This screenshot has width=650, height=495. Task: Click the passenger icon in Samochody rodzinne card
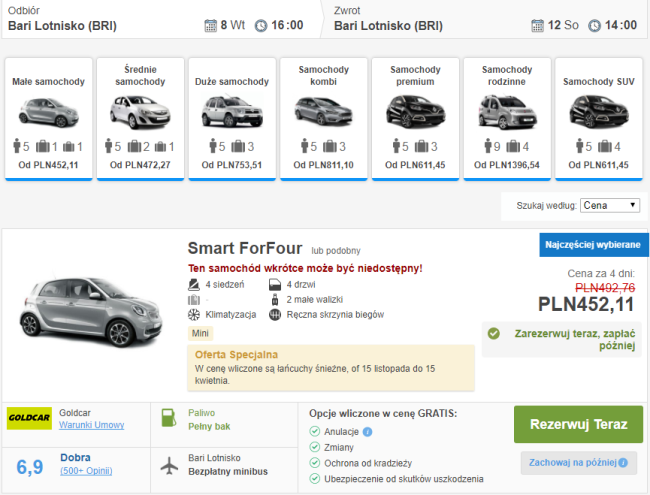coord(488,146)
